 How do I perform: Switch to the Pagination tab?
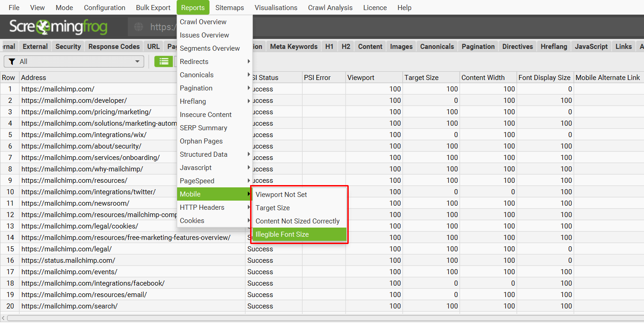(x=478, y=47)
